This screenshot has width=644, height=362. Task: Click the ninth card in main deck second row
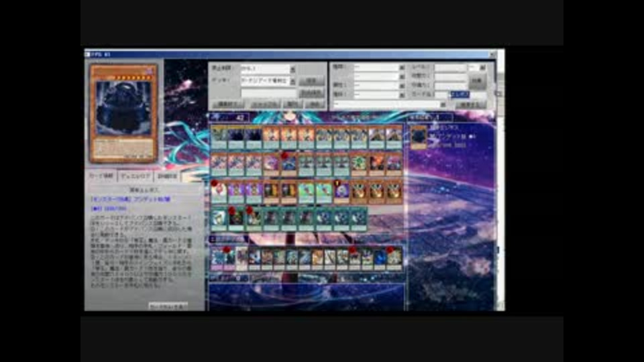pos(358,165)
